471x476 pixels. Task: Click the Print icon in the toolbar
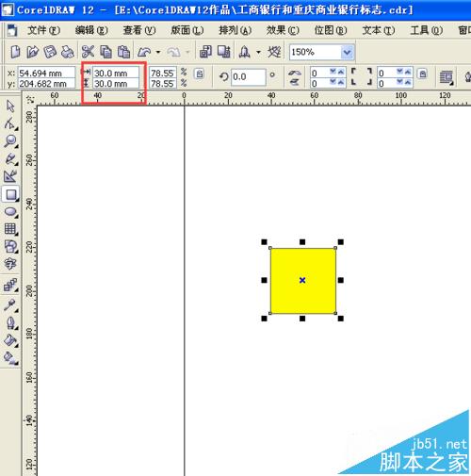point(67,52)
